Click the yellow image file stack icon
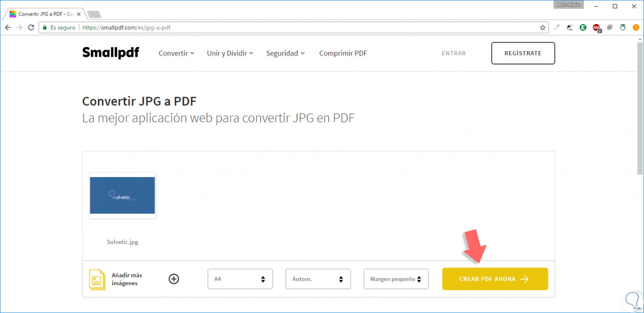Screen dimensions: 644x313 (x=97, y=279)
